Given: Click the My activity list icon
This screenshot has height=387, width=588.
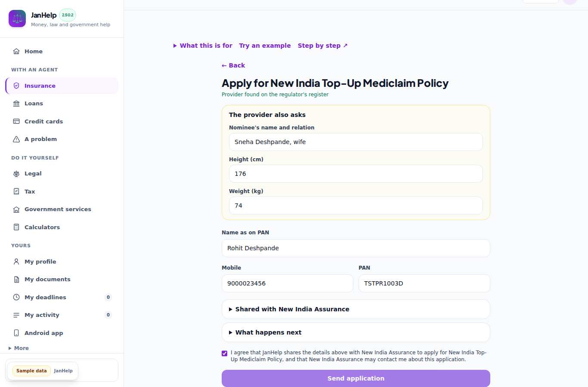Looking at the screenshot, I should pos(16,315).
